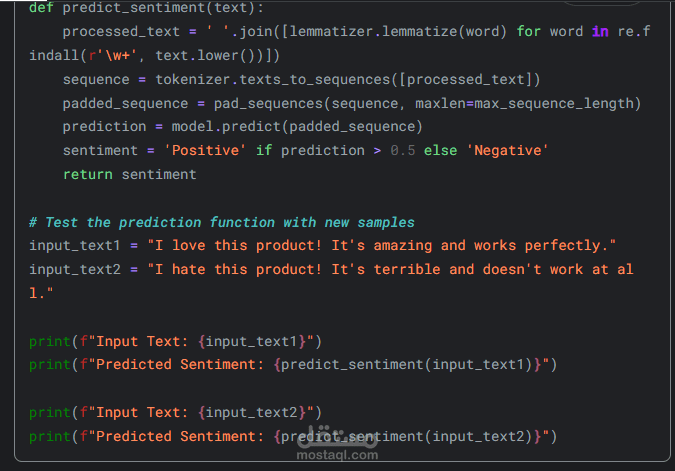Click the 'tokenizer.texts_to_sequences' call
This screenshot has height=471, width=675.
259,79
